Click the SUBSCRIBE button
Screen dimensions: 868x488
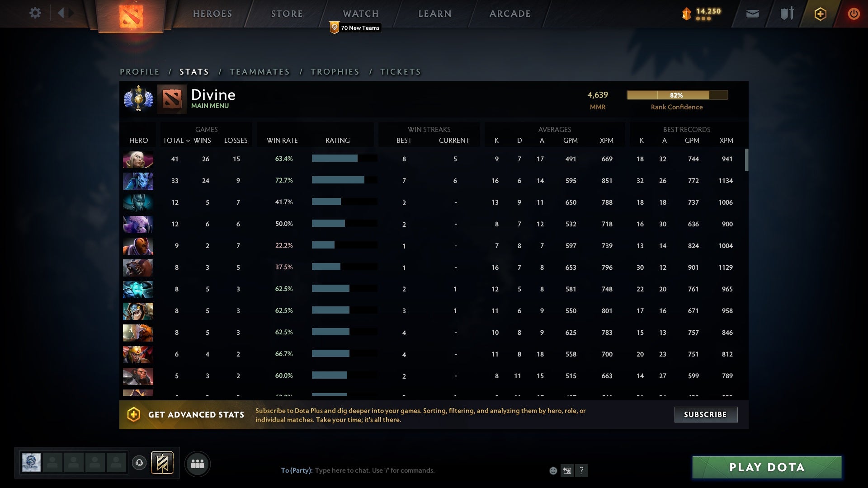(705, 414)
